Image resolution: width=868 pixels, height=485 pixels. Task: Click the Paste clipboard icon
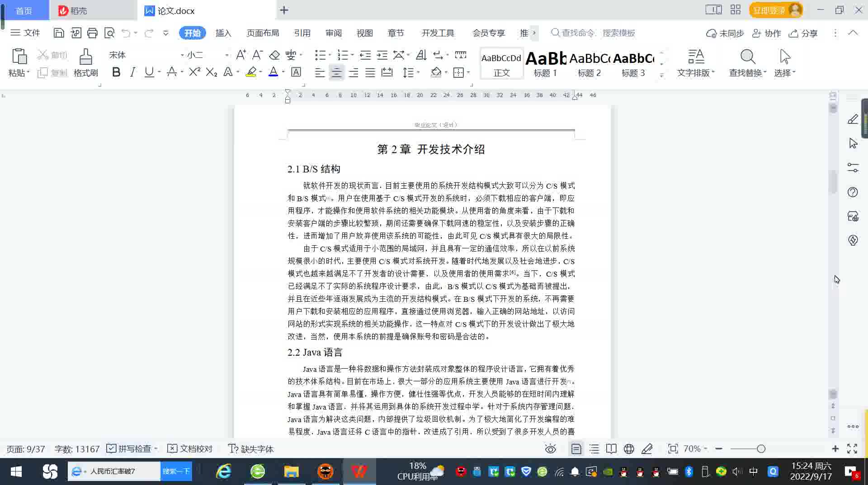coord(19,57)
